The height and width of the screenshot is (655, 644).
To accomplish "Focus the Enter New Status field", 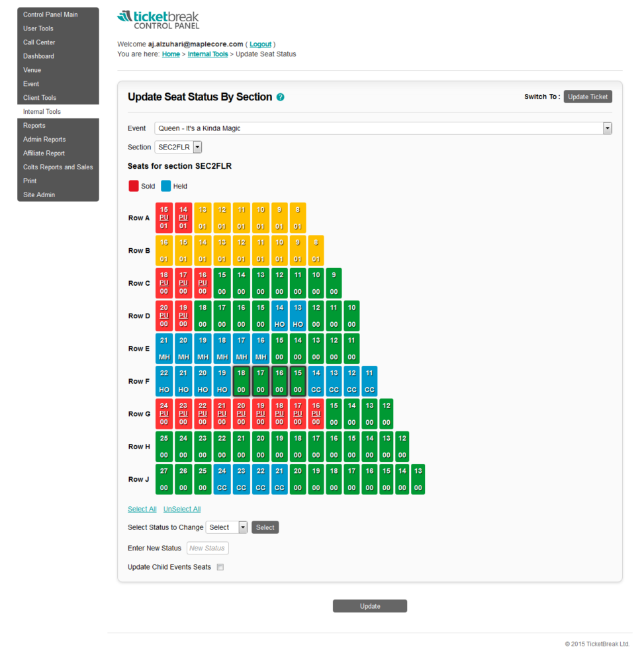I will pos(207,548).
